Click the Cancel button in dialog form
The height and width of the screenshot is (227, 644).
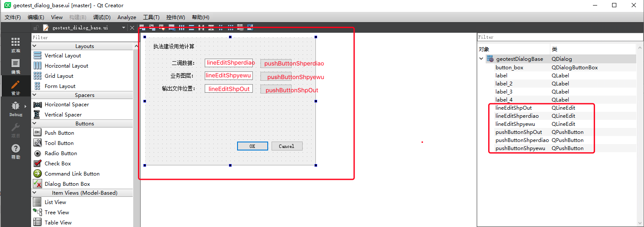tap(286, 146)
